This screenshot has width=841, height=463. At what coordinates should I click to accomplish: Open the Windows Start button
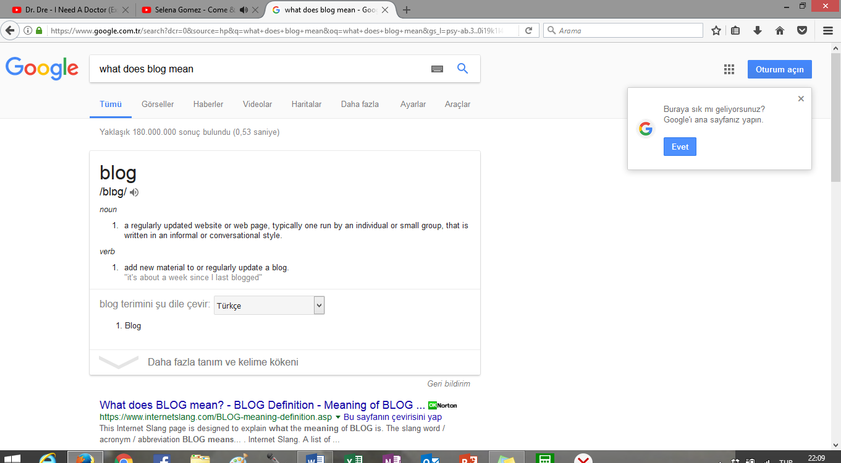pyautogui.click(x=12, y=458)
